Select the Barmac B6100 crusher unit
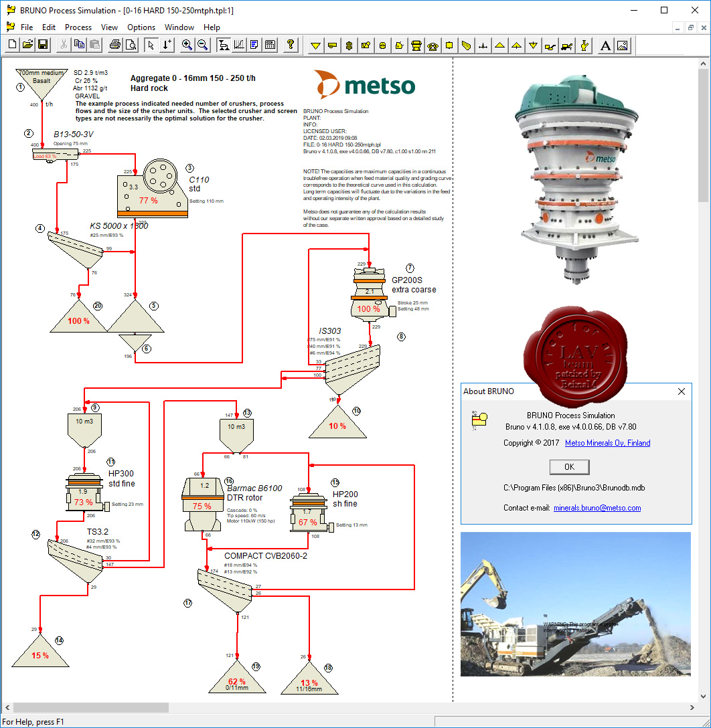The height and width of the screenshot is (728, 711). coord(202,504)
